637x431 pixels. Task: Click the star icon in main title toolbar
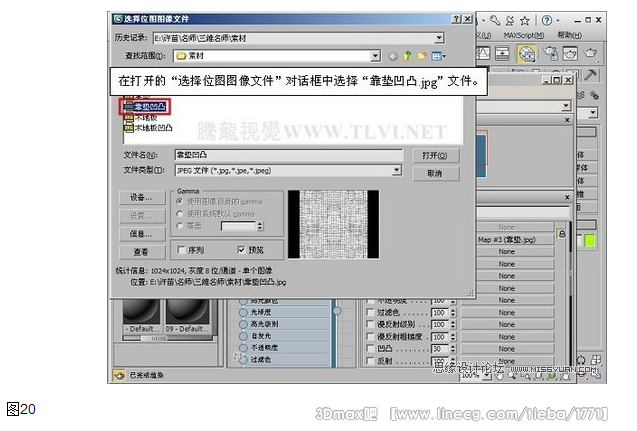pos(524,20)
